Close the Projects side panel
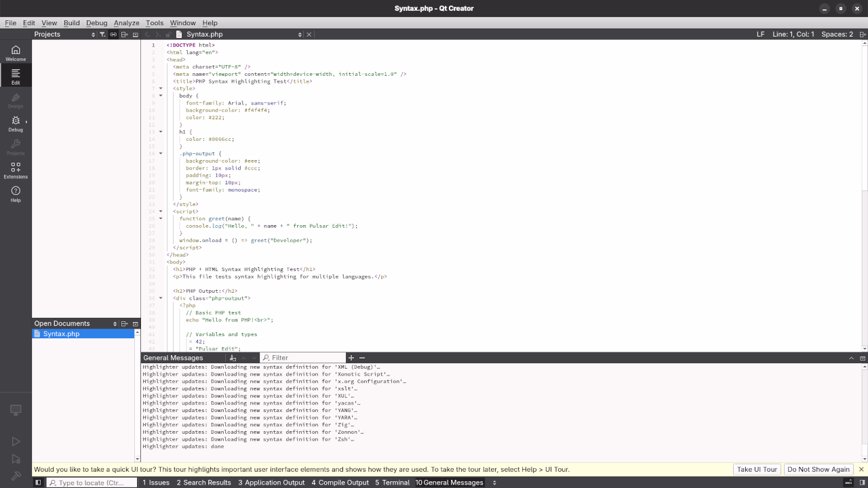 click(x=136, y=34)
